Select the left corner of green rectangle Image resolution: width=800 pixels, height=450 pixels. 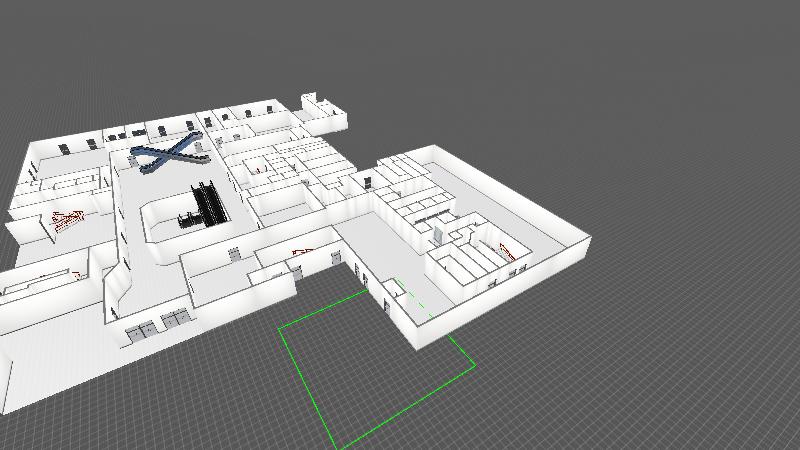tap(279, 328)
